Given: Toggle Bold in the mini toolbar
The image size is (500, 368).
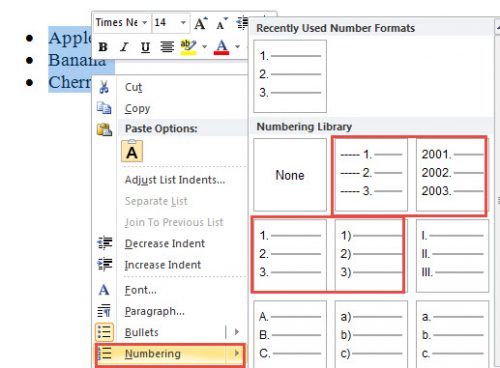Looking at the screenshot, I should point(103,47).
